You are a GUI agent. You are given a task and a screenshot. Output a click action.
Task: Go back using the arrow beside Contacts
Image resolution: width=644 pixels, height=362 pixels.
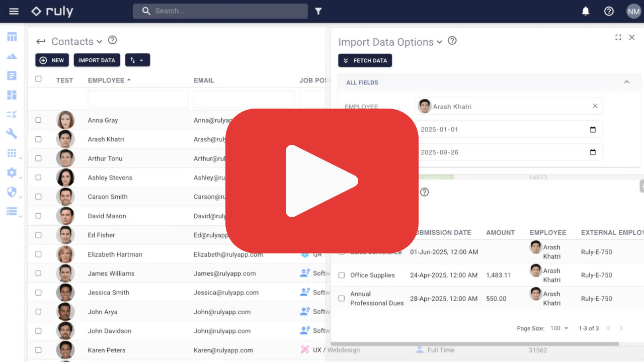click(41, 42)
